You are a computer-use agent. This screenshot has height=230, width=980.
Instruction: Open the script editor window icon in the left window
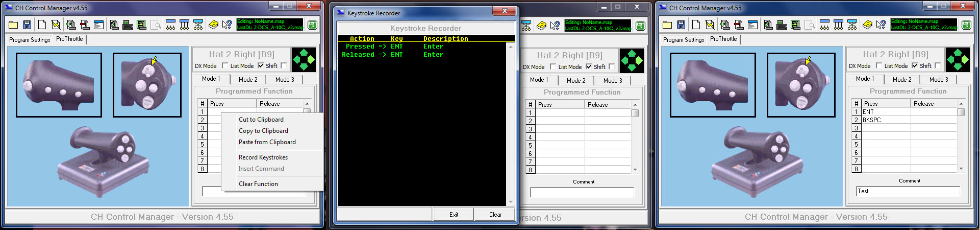click(98, 25)
